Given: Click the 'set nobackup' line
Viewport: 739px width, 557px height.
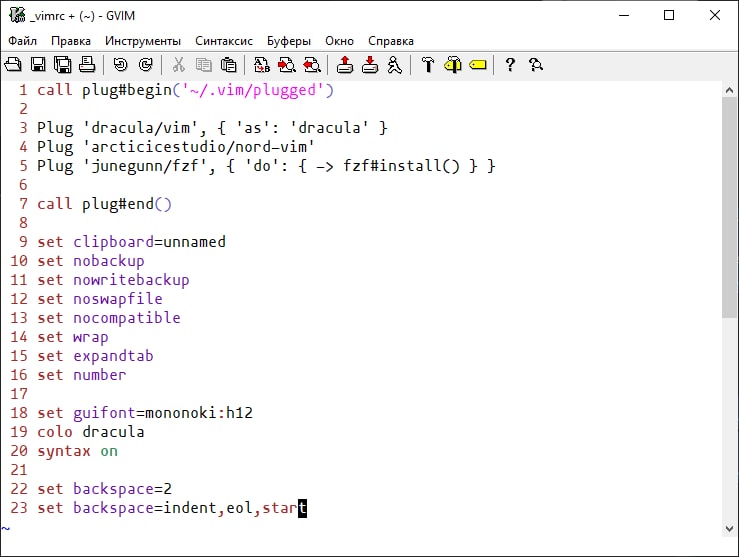Looking at the screenshot, I should pyautogui.click(x=90, y=261).
